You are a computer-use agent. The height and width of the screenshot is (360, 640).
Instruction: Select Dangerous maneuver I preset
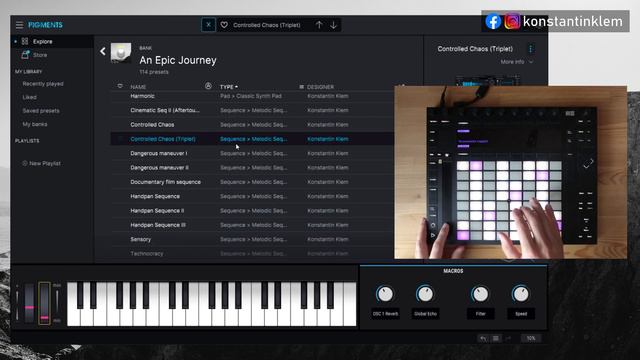159,153
